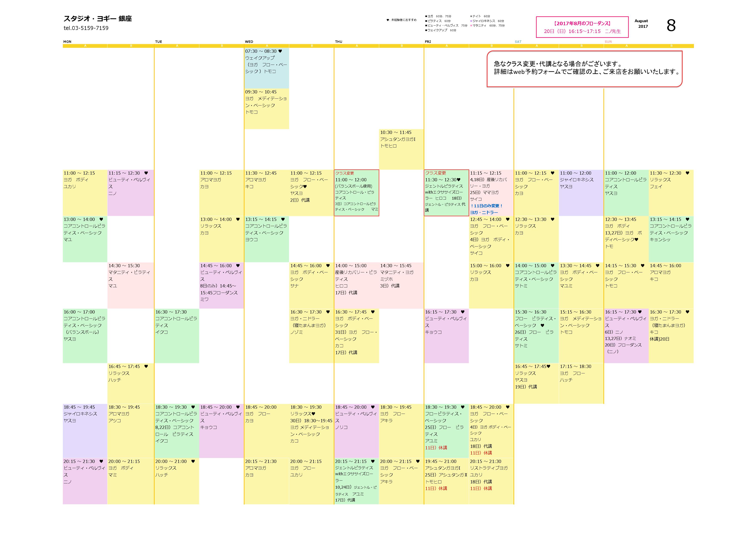Screen dimensions: 756x534
Task: Select Saturday 15:30 フロー ピラティス・ベーシック サトミ
Action: [x=536, y=336]
